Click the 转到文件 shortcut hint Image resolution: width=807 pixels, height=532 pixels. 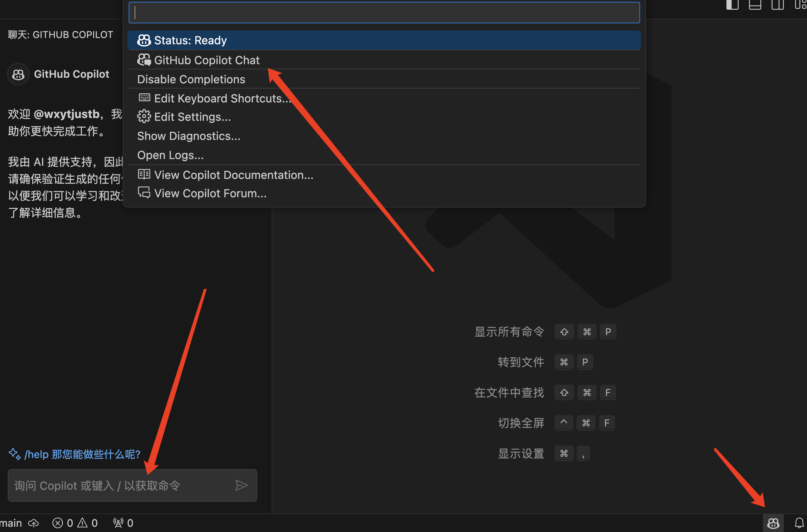pyautogui.click(x=521, y=362)
